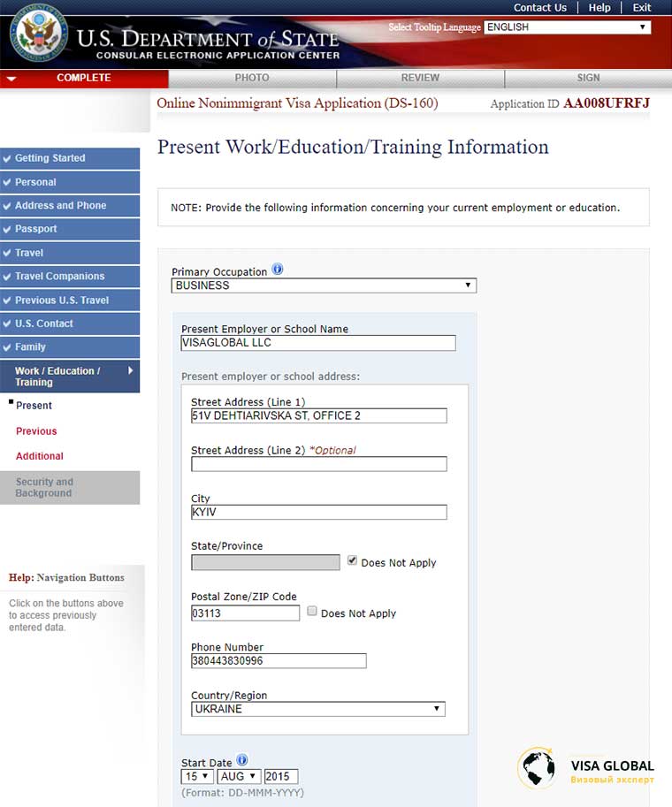This screenshot has width=672, height=807.
Task: Switch to the REVIEW step tab
Action: pyautogui.click(x=420, y=79)
